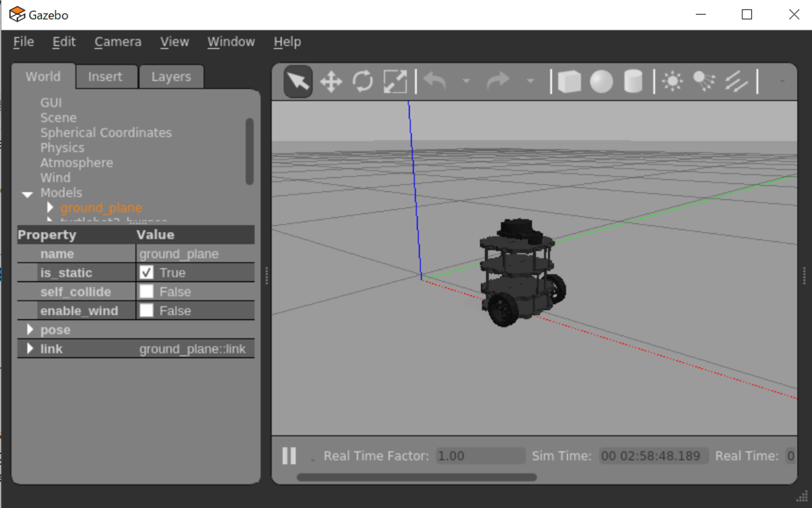Expand the pose property row
The width and height of the screenshot is (812, 508).
pyautogui.click(x=30, y=329)
